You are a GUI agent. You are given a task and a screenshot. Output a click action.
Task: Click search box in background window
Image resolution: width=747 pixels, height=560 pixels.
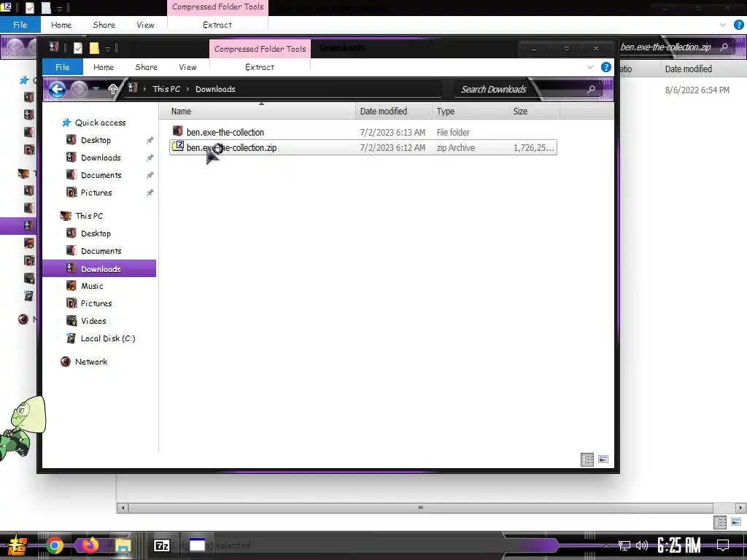pyautogui.click(x=675, y=47)
